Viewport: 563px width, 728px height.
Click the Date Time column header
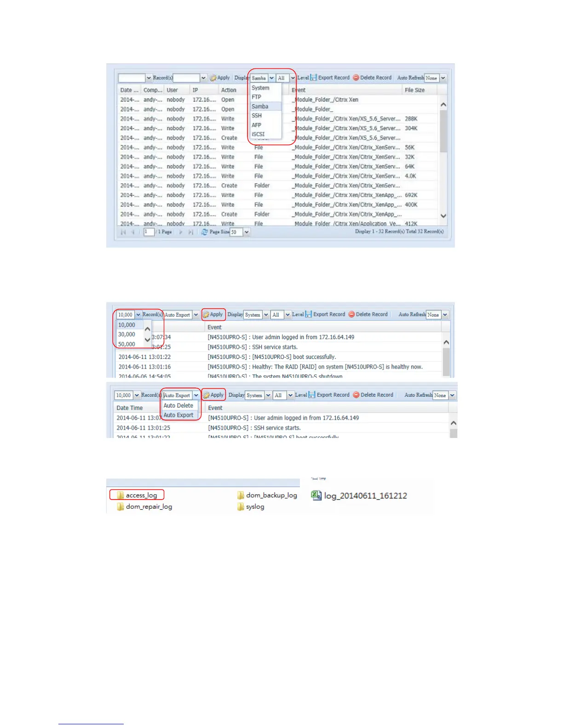[130, 408]
